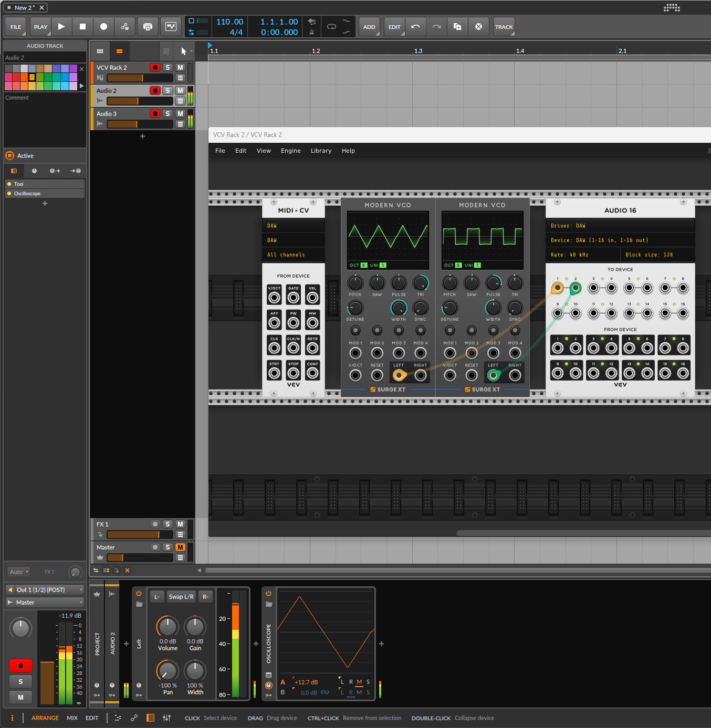The width and height of the screenshot is (711, 728).
Task: Select the Tool device in list
Action: [45, 184]
